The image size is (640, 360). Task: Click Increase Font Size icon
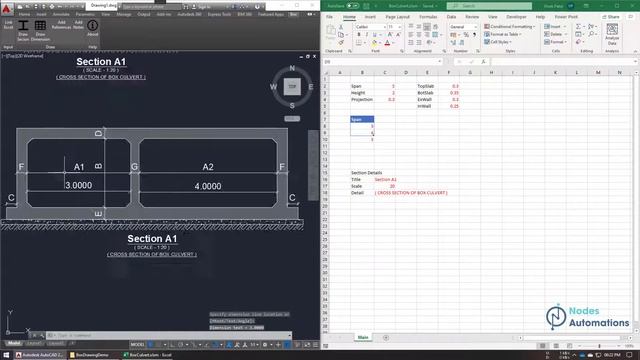(390, 35)
